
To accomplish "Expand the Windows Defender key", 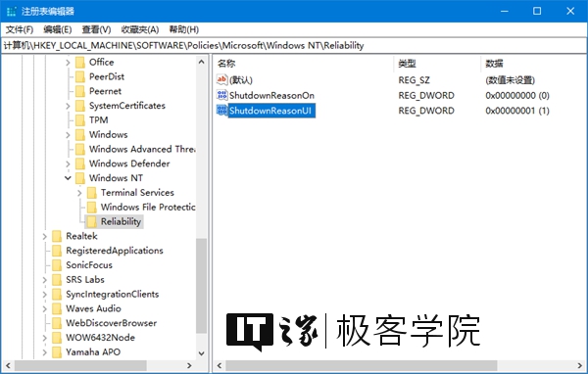I will 68,164.
